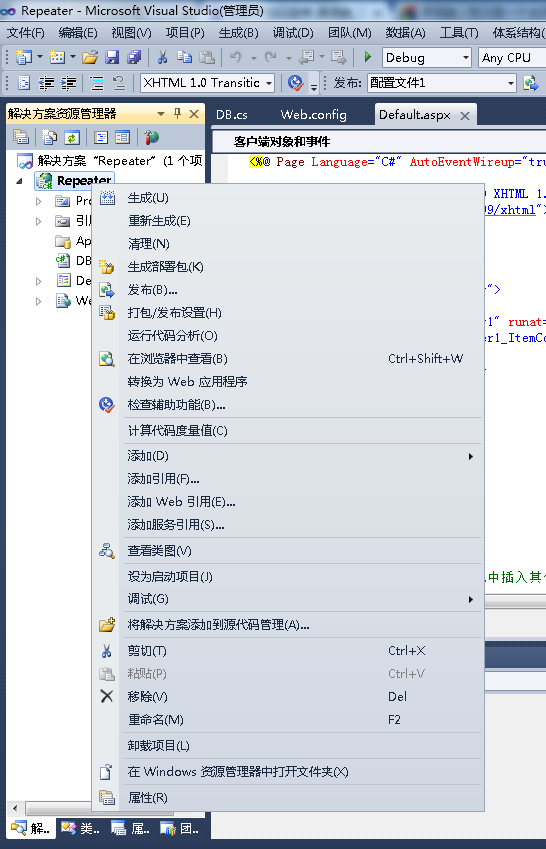Expand the Default.aspx tree node

38,281
